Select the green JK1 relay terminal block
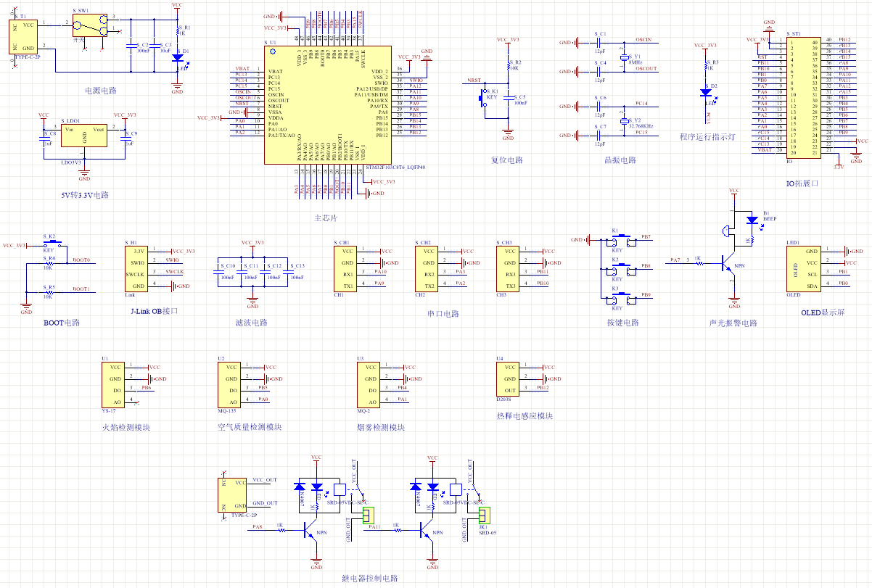 (483, 515)
